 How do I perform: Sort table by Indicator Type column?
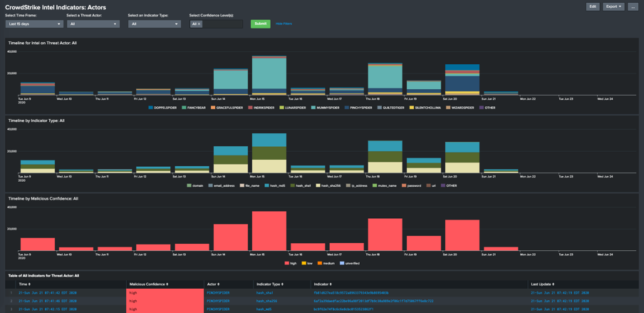pyautogui.click(x=270, y=284)
